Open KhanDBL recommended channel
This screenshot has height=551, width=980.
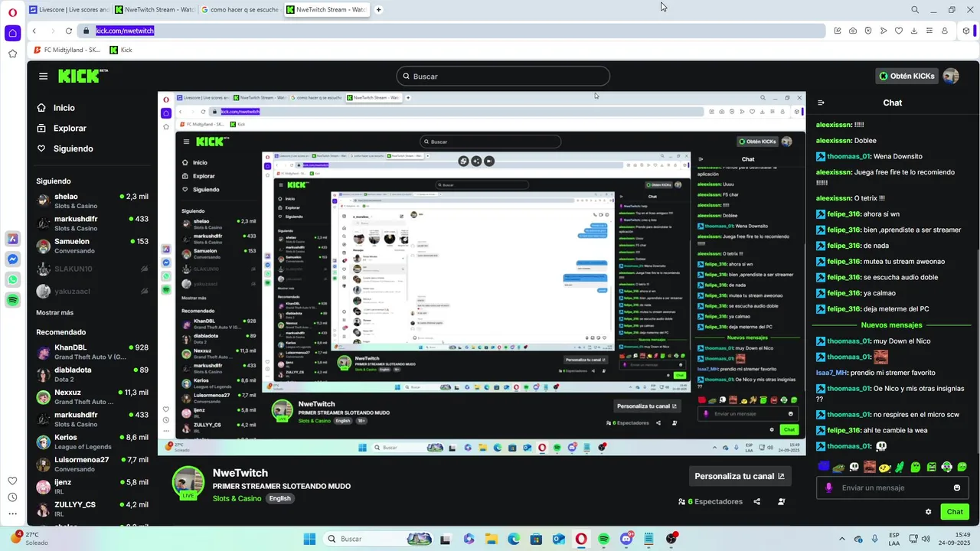click(92, 352)
